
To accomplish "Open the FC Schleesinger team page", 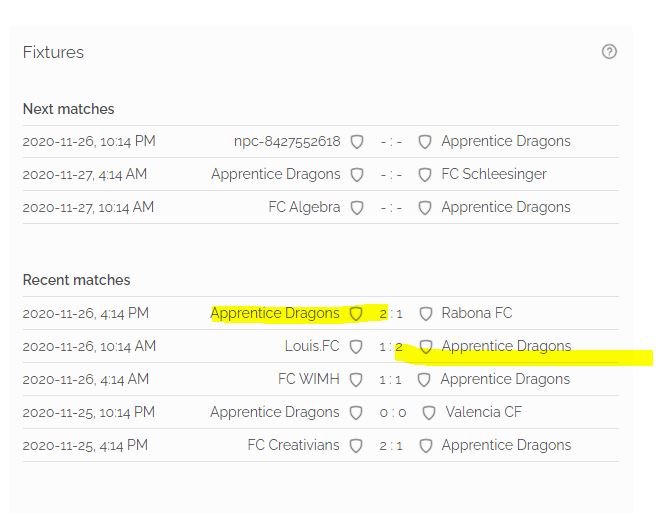I will (494, 174).
